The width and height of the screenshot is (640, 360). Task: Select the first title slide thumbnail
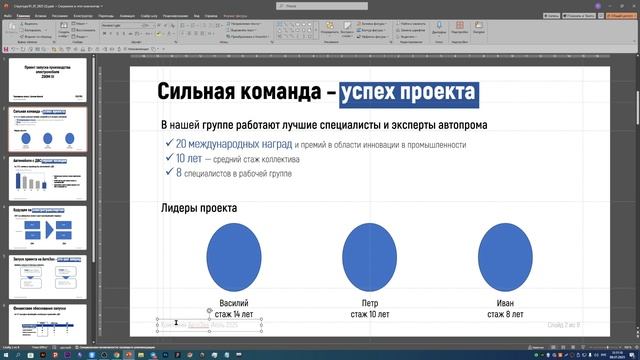[47, 80]
